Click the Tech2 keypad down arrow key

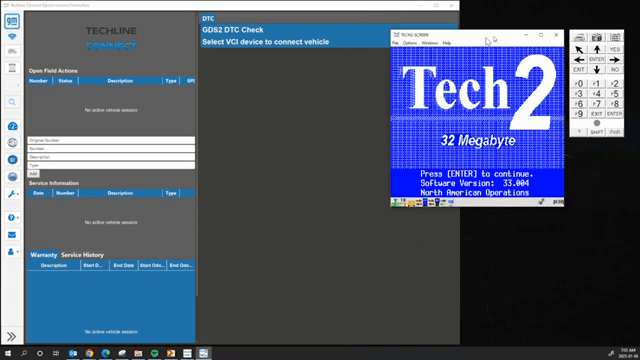[597, 69]
